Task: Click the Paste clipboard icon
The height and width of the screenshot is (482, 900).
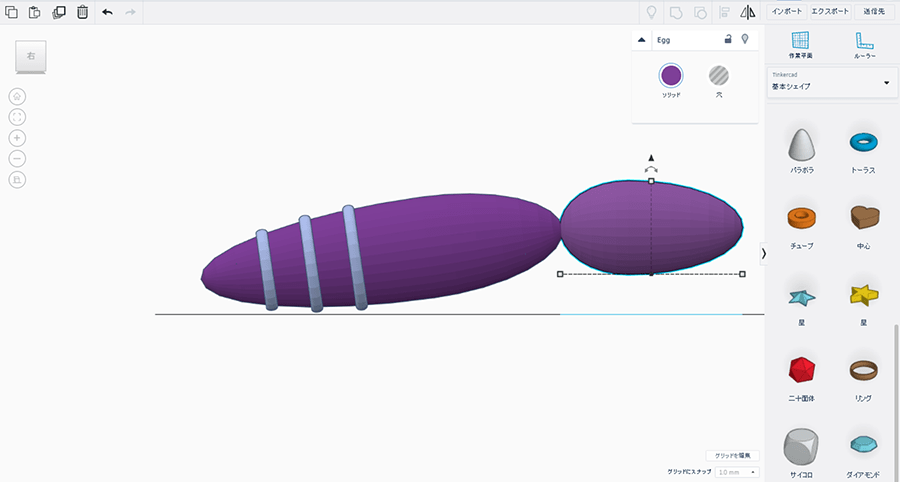Action: 34,12
